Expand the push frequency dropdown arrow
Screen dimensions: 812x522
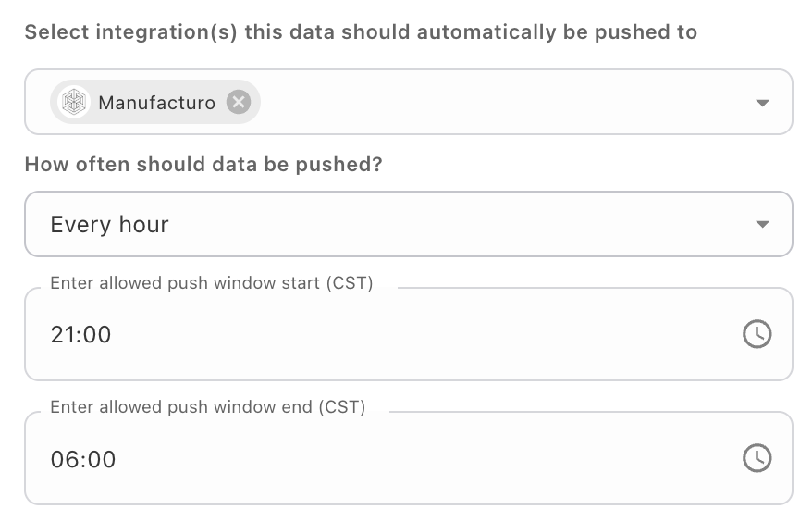coord(762,224)
